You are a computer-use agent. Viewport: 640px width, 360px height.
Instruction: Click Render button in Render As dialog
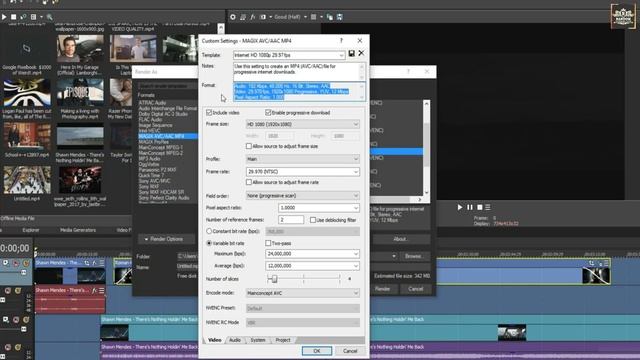[x=382, y=289]
